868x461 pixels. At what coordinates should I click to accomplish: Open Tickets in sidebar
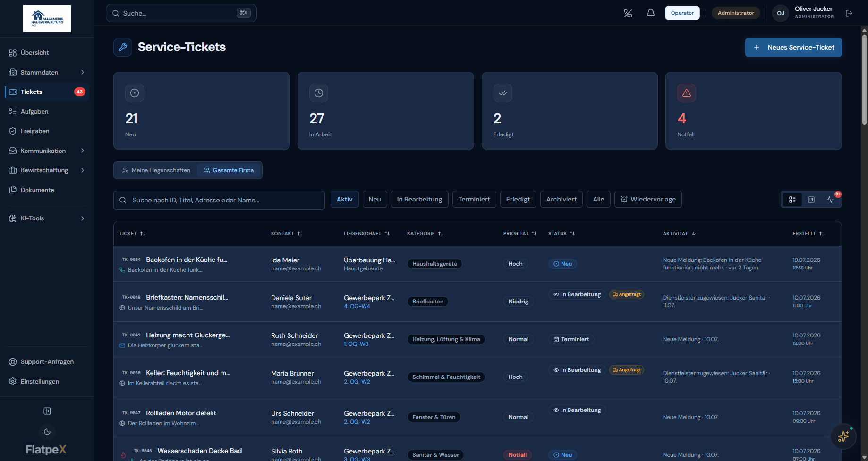[x=47, y=92]
